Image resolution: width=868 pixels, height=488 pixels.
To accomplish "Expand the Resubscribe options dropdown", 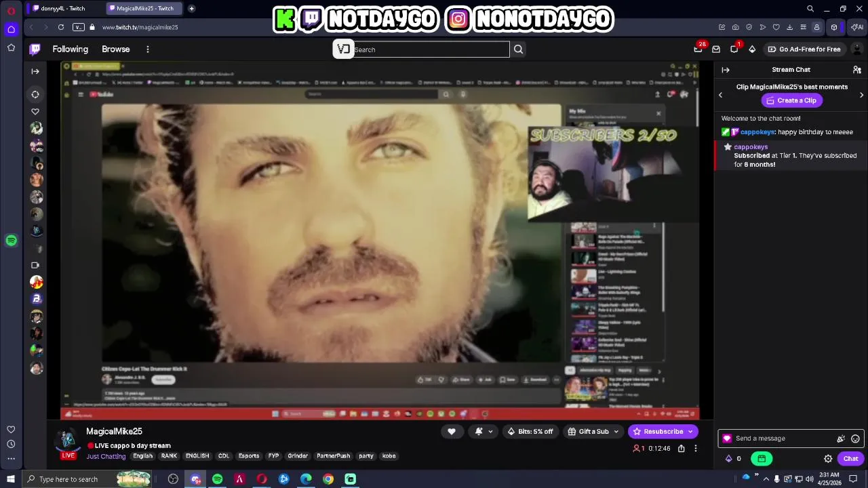I will (x=690, y=431).
